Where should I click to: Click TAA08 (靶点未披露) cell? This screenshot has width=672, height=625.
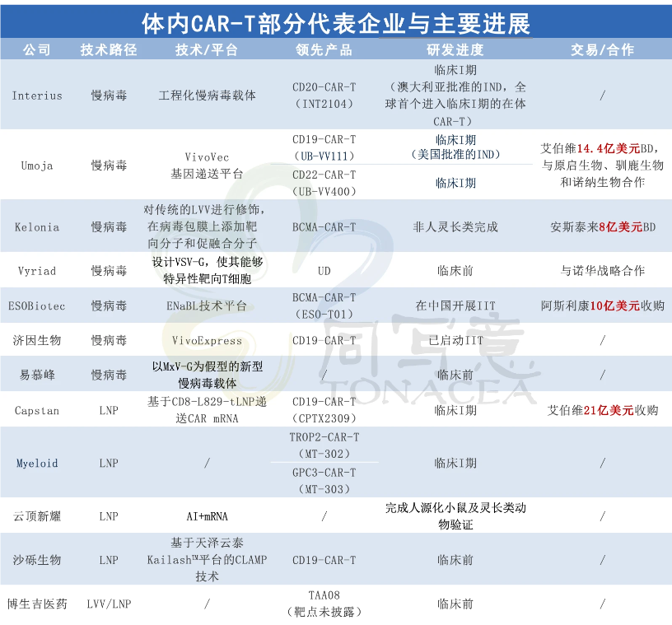324,604
